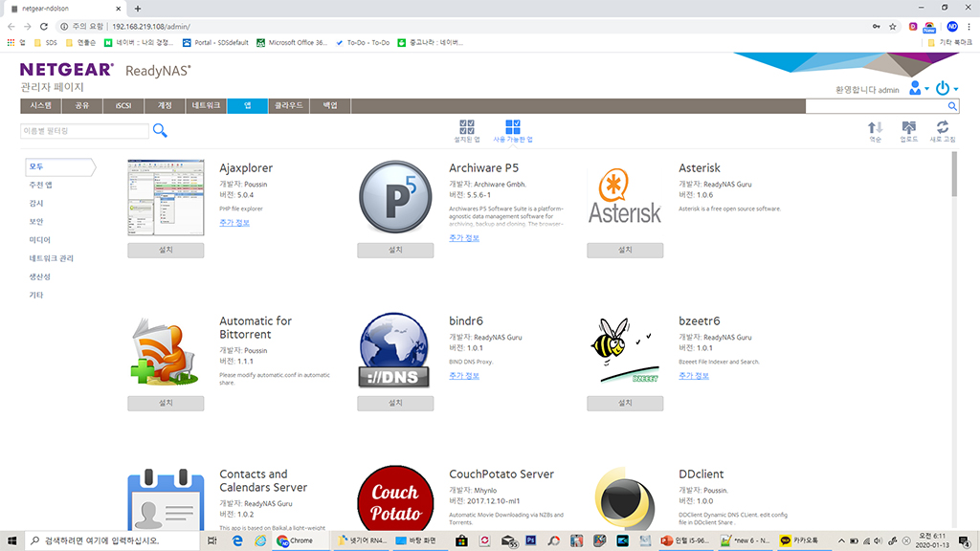Screen dimensions: 980x551
Task: Select the 보안 category
Action: pyautogui.click(x=36, y=221)
